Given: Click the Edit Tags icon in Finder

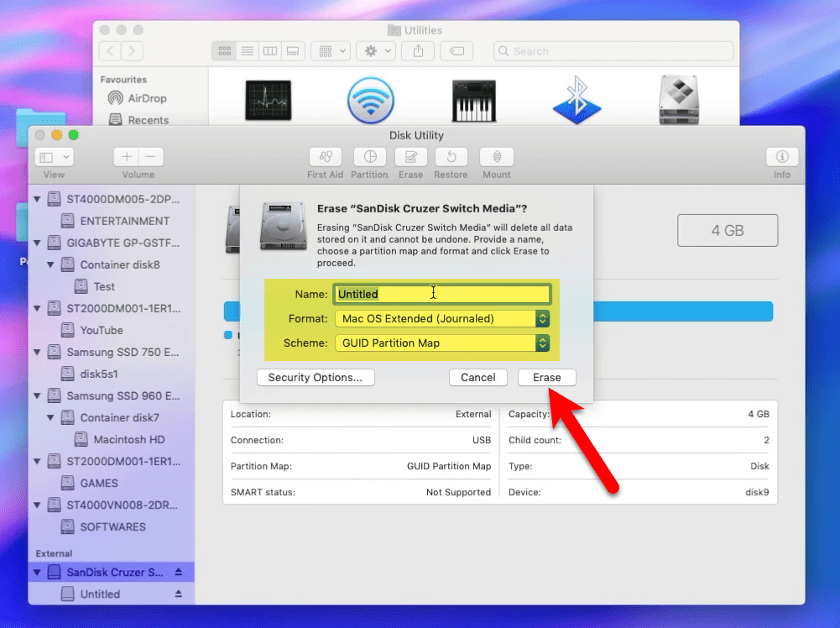Looking at the screenshot, I should click(457, 51).
